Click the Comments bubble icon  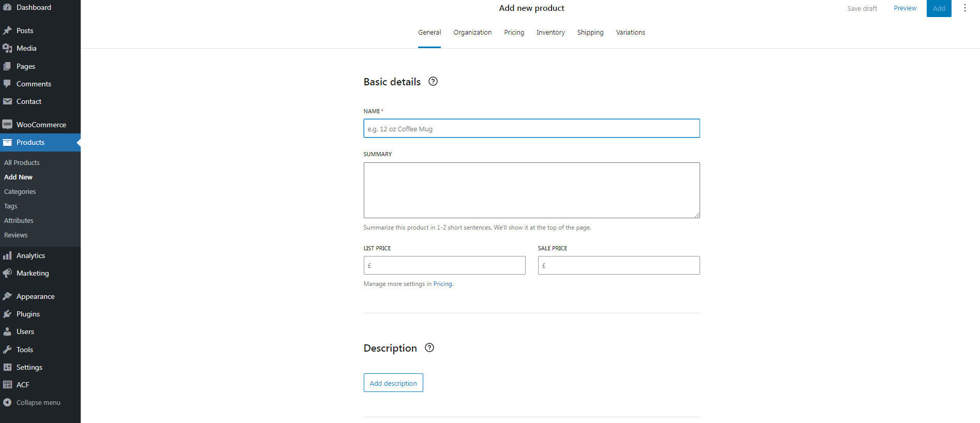click(x=7, y=84)
